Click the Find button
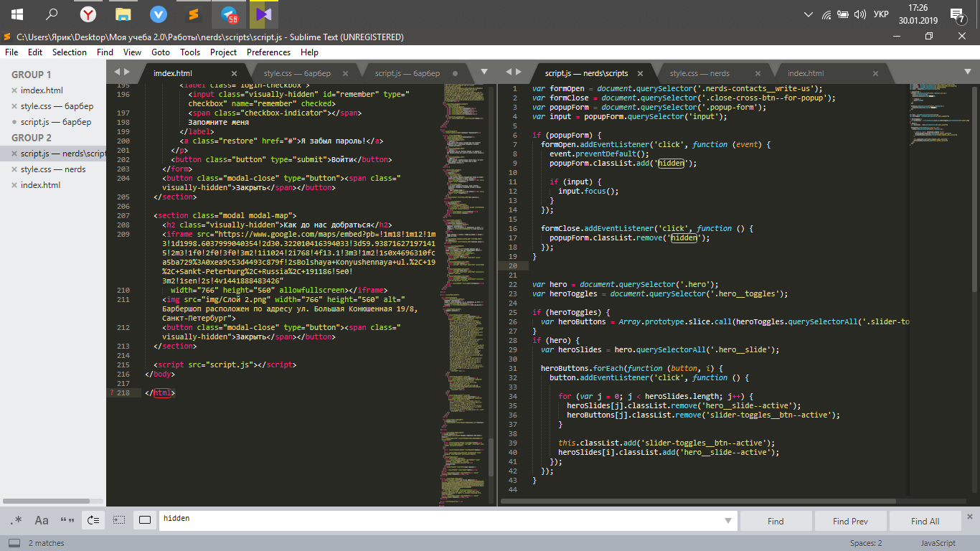This screenshot has height=551, width=980. pos(776,521)
